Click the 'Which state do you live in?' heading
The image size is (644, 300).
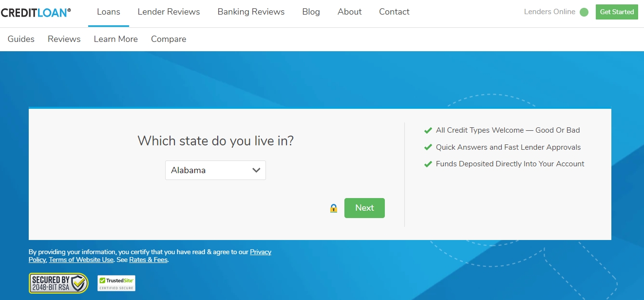pos(215,141)
